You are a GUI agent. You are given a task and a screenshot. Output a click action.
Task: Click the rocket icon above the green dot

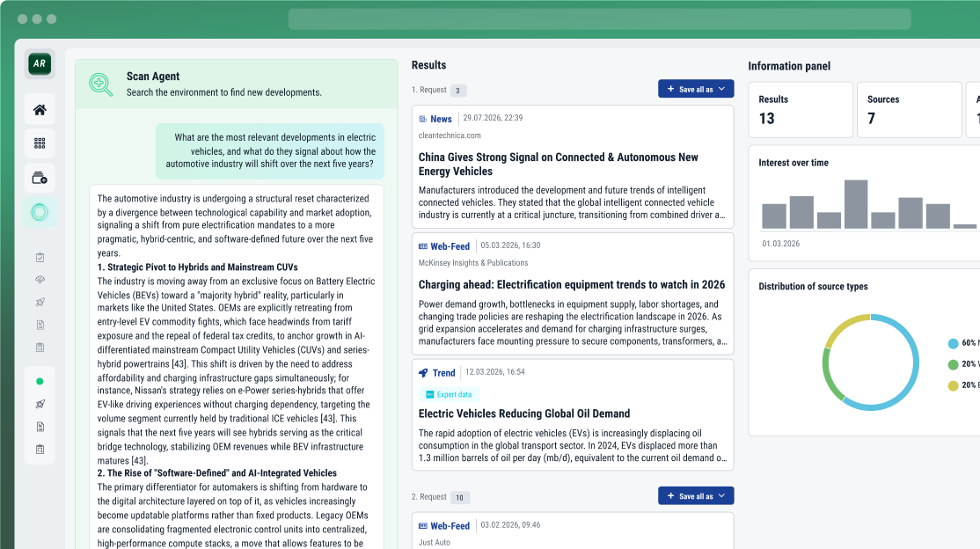coord(40,302)
